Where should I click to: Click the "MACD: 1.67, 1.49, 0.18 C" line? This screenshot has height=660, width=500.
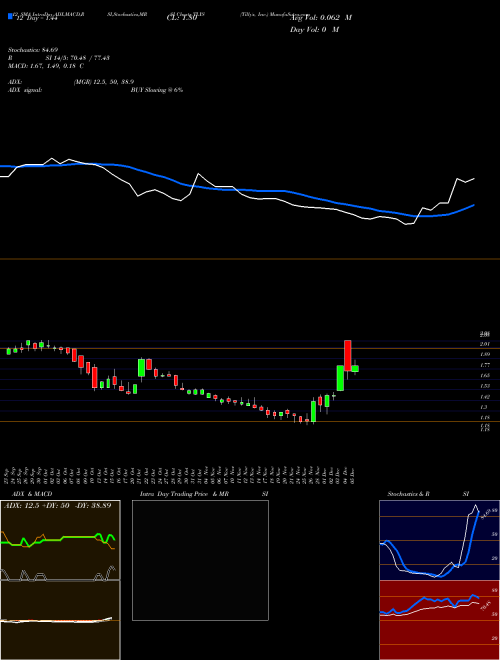46,66
